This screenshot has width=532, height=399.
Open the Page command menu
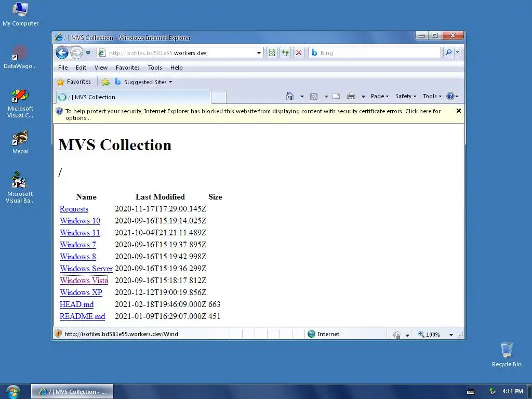point(380,96)
